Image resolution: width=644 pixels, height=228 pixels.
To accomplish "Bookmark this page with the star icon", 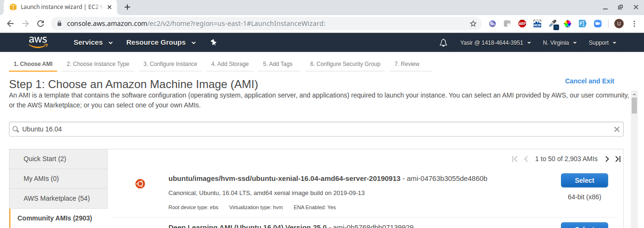I will [473, 24].
